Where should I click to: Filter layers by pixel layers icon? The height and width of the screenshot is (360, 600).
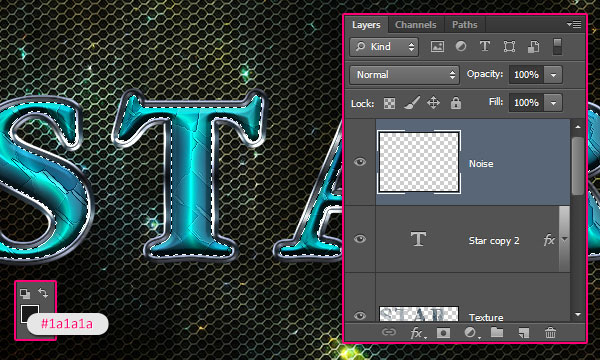pos(437,47)
